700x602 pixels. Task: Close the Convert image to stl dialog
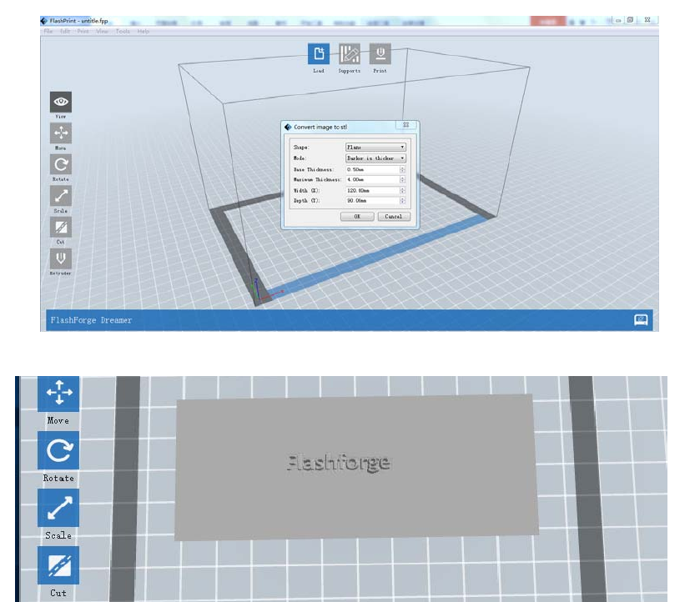[406, 125]
